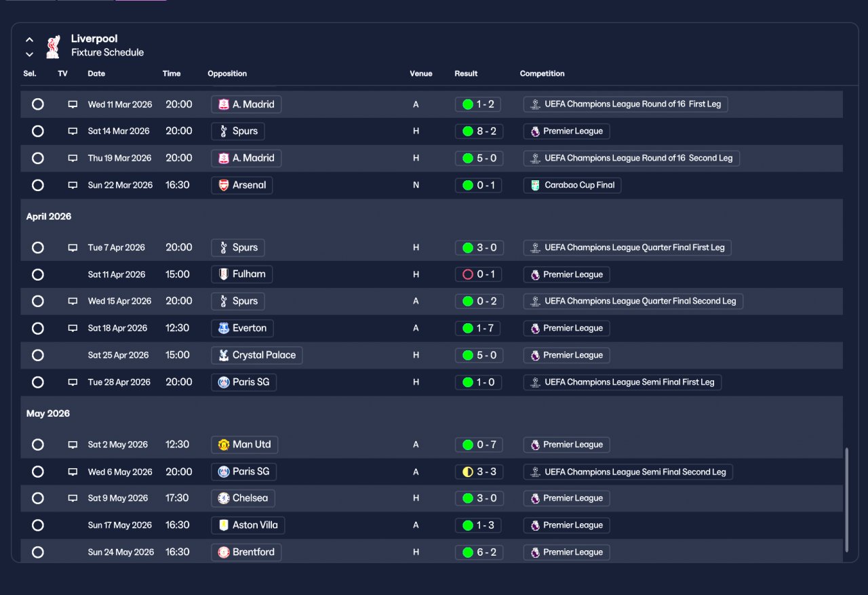Open UEFA Champions League Semi Final First Leg

623,382
